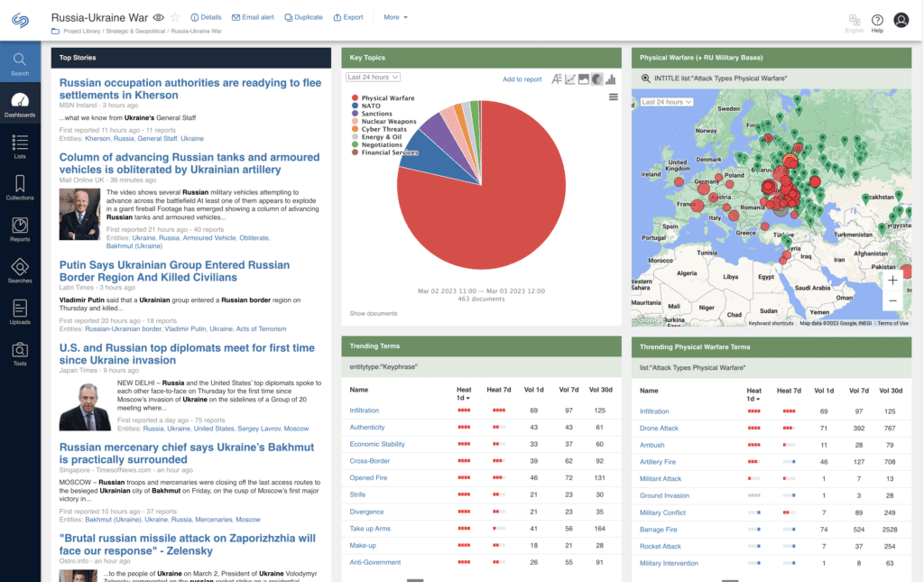This screenshot has height=582, width=924.
Task: Open Tools in the left sidebar
Action: (x=20, y=354)
